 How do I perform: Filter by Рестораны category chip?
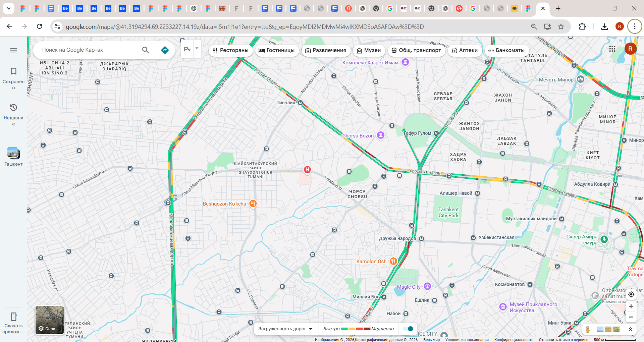230,50
